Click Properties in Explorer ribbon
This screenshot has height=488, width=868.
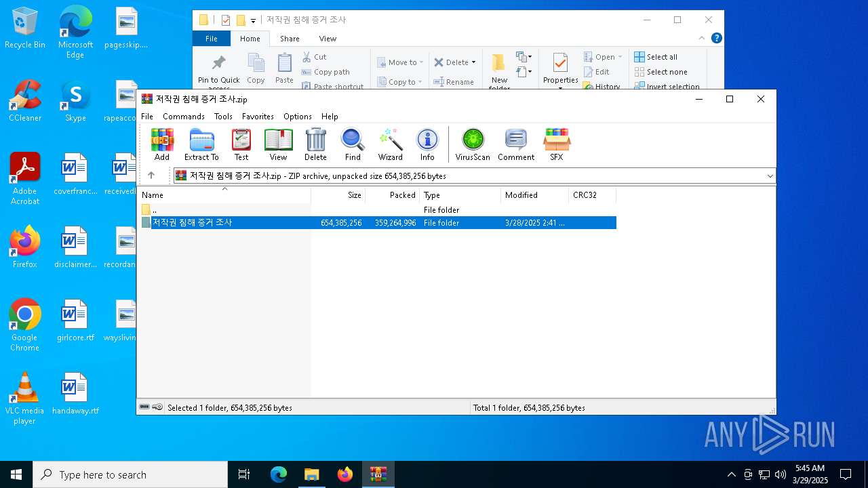pos(560,70)
